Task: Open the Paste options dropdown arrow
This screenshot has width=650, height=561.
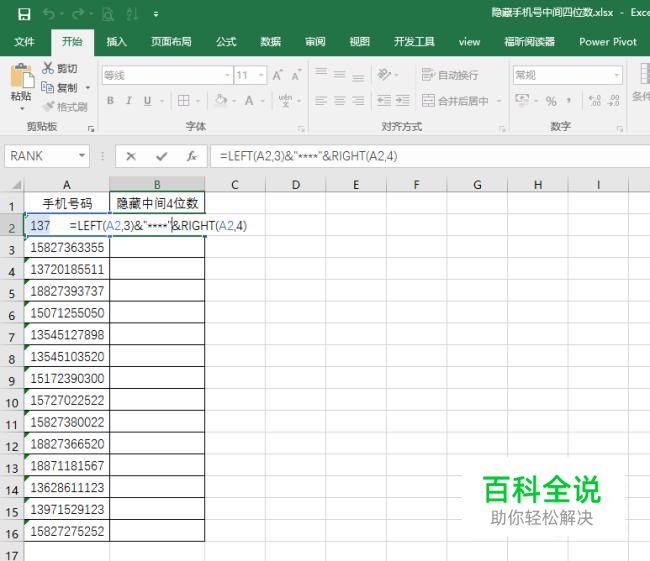Action: tap(22, 109)
